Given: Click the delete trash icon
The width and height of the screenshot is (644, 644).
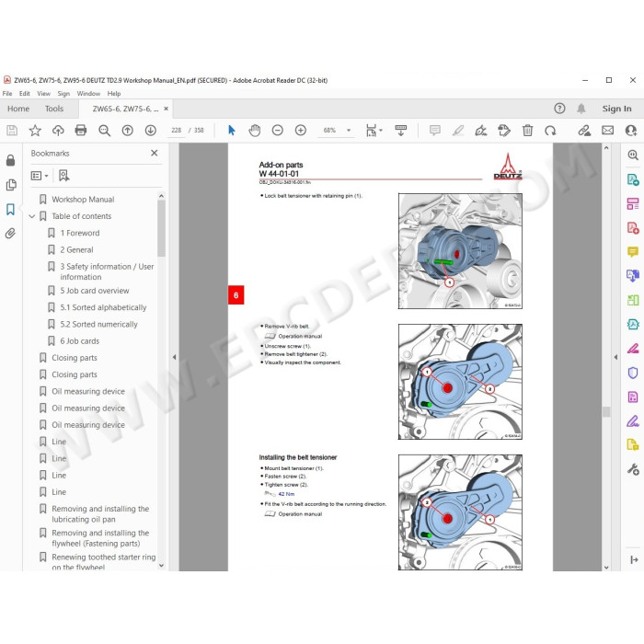Looking at the screenshot, I should [527, 131].
